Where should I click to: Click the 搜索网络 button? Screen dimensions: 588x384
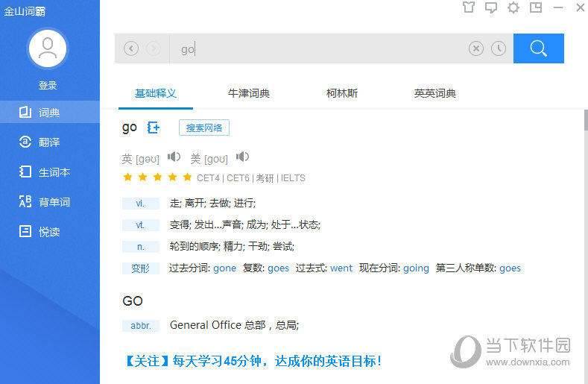204,128
